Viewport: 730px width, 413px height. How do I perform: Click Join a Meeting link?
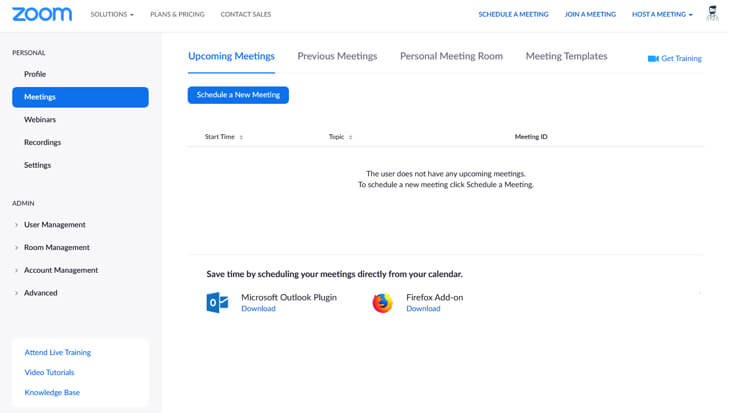coord(590,14)
